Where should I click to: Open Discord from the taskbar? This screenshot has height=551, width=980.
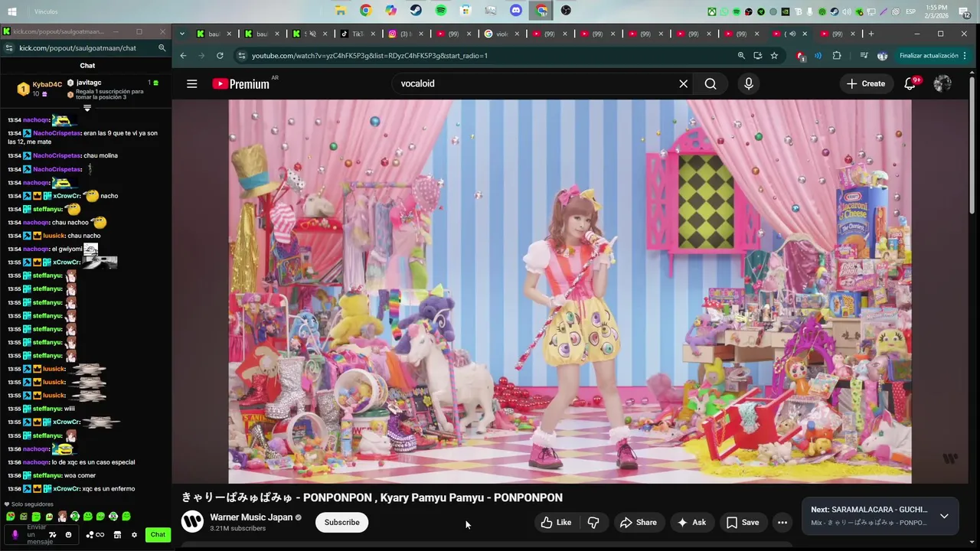tap(516, 11)
